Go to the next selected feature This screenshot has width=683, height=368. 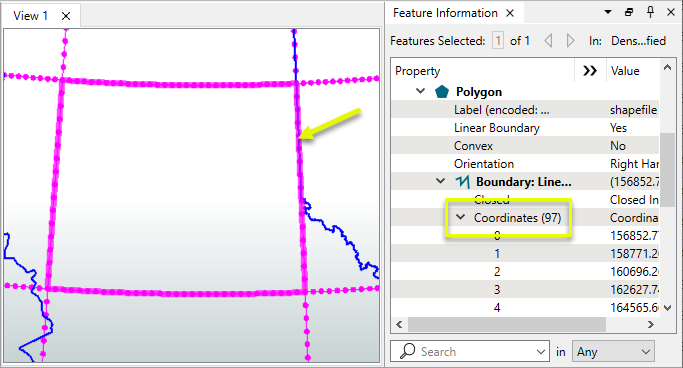tap(570, 41)
